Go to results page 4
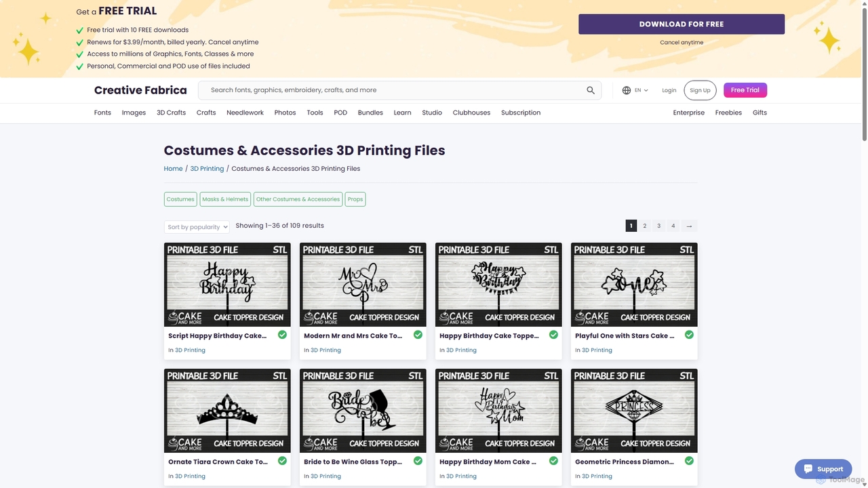Screen dimensions: 868x488 [673, 226]
